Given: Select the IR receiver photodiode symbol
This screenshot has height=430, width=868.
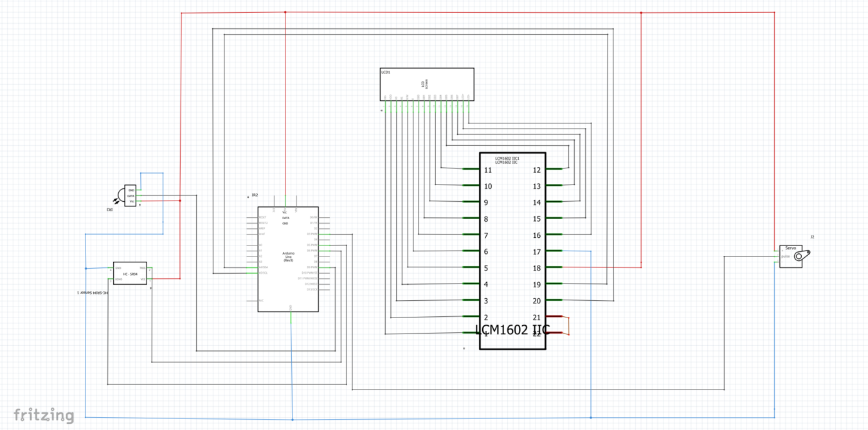Looking at the screenshot, I should click(x=123, y=194).
